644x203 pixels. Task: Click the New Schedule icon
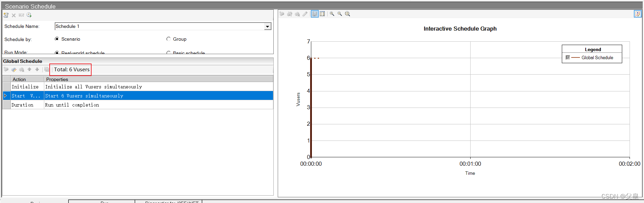pos(6,15)
